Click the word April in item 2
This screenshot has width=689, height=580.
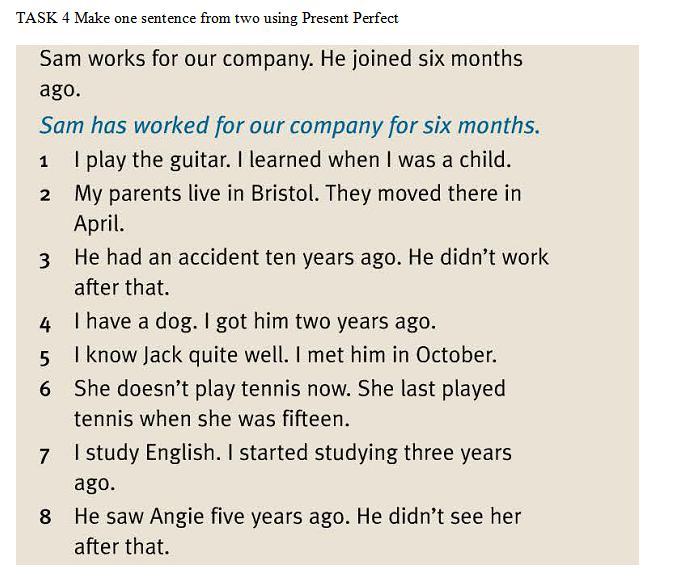click(x=99, y=224)
